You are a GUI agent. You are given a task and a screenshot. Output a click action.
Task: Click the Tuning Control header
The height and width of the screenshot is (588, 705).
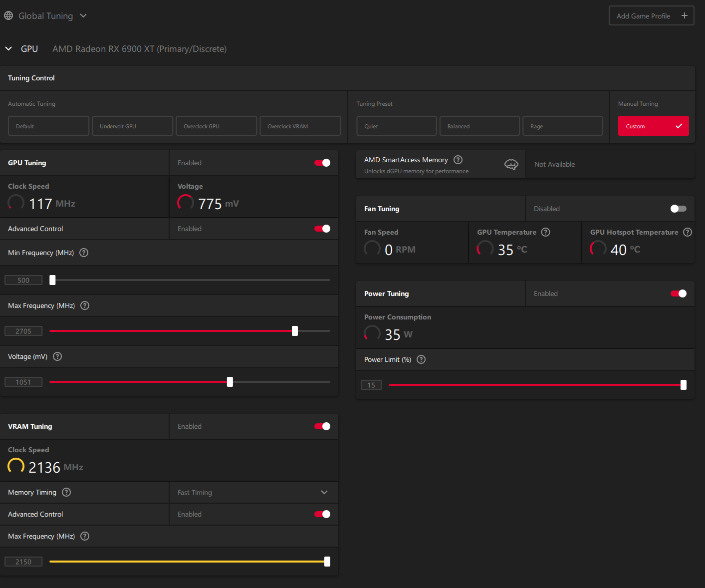tap(31, 78)
